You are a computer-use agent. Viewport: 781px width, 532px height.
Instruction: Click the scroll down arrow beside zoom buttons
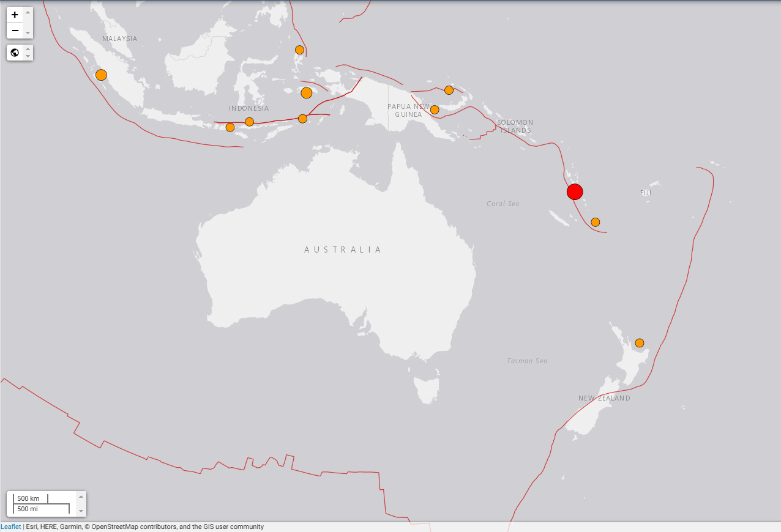[x=28, y=32]
